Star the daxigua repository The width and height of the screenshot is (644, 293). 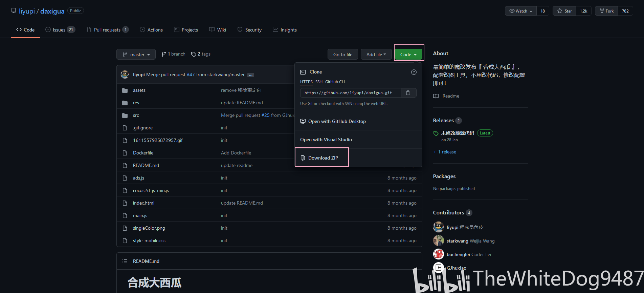(564, 11)
